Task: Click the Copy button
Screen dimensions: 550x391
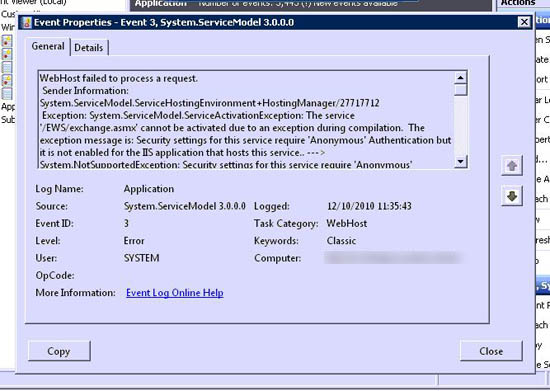Action: (59, 351)
